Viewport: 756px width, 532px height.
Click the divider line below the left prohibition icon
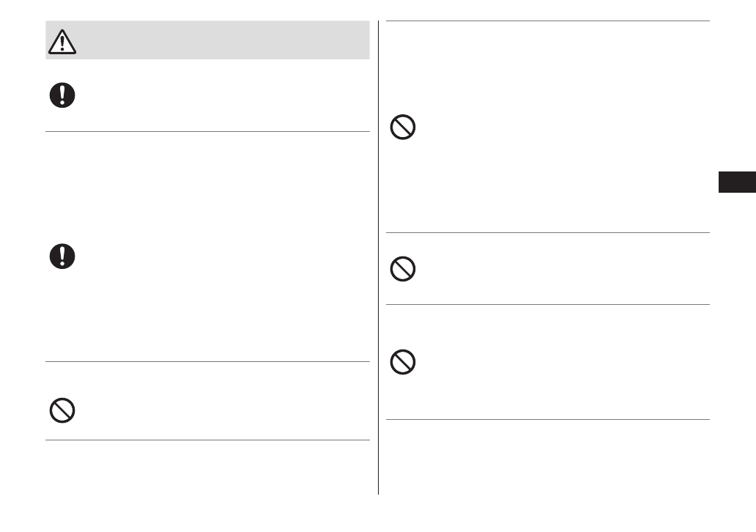pos(207,440)
